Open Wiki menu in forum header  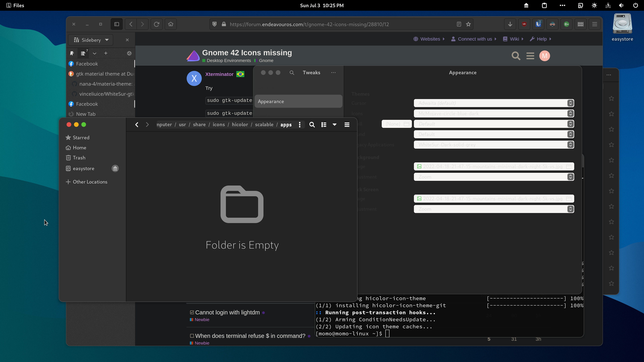[x=513, y=39]
